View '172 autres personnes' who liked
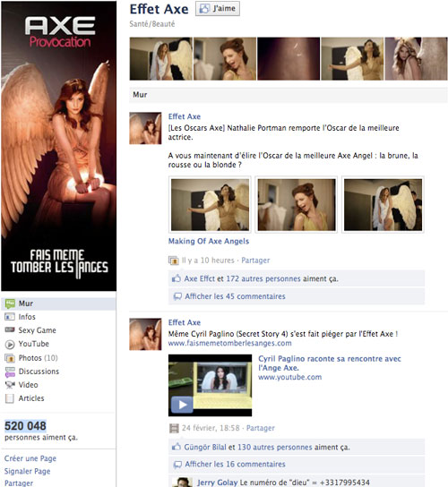The width and height of the screenshot is (448, 487). 263,278
